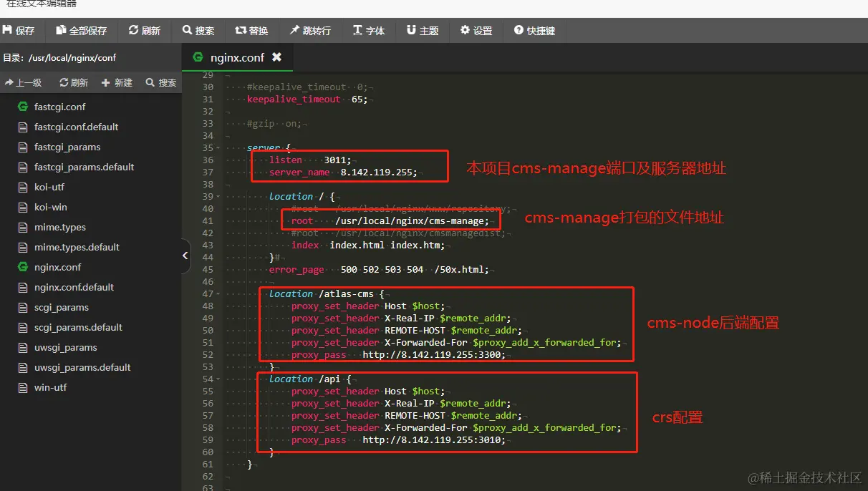
Task: Collapse the file sidebar panel arrow
Action: [185, 256]
